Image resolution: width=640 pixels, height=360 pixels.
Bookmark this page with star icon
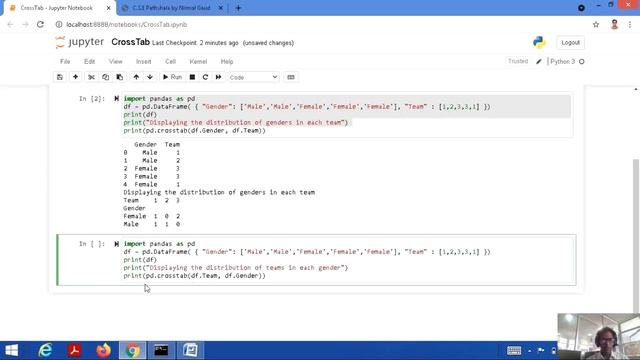[x=596, y=24]
